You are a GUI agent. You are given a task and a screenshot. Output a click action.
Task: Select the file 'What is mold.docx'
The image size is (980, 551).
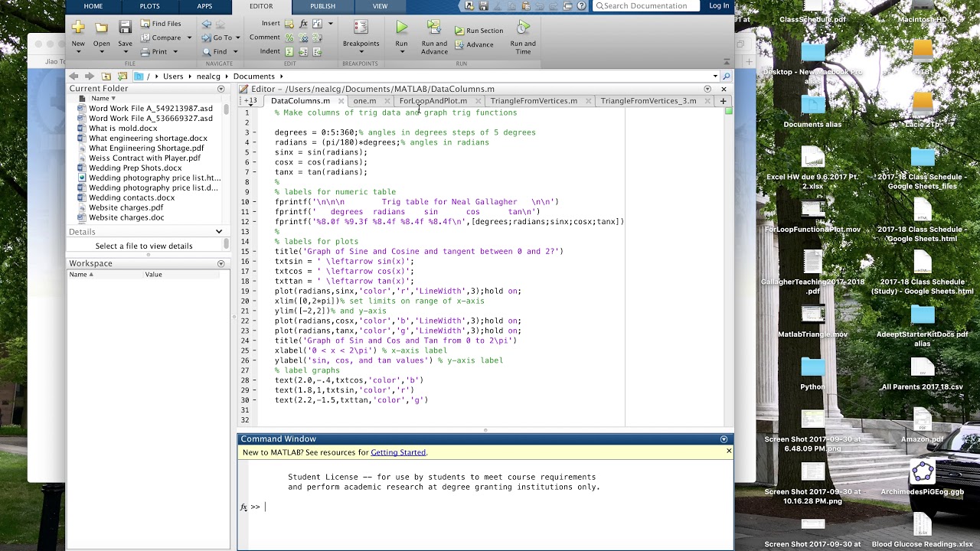pos(123,129)
